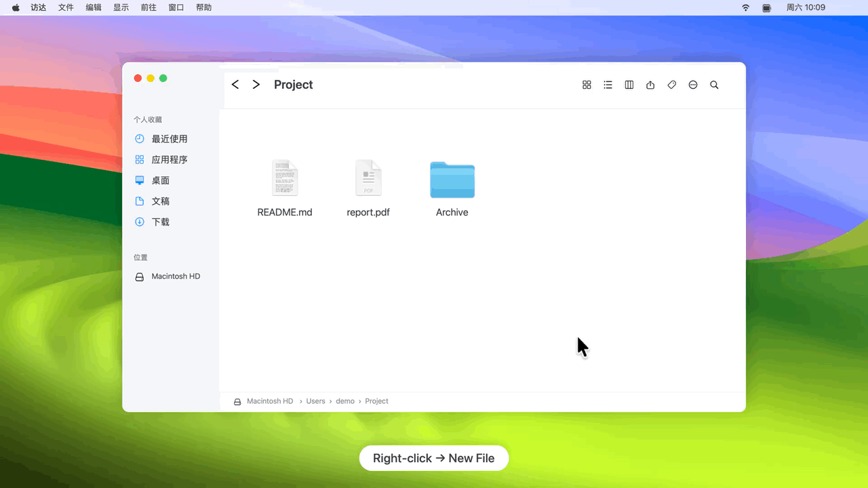Click the battery status icon
The height and width of the screenshot is (488, 868).
pos(767,7)
